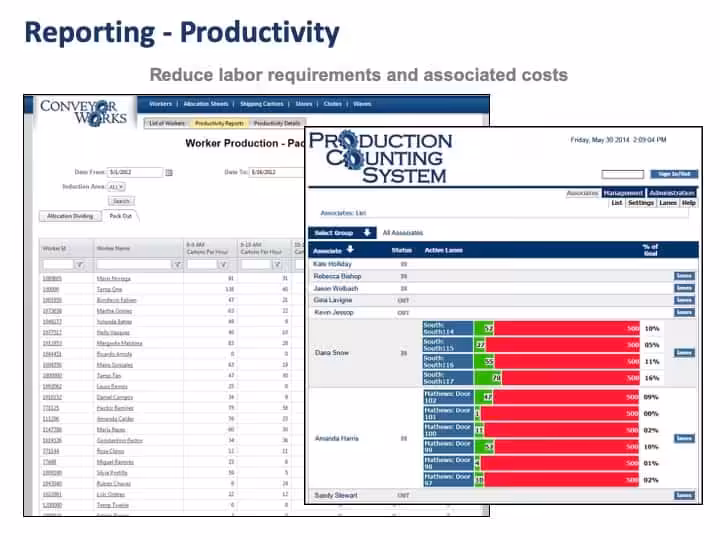720x540 pixels.
Task: Click the Date From input field
Action: (x=135, y=172)
